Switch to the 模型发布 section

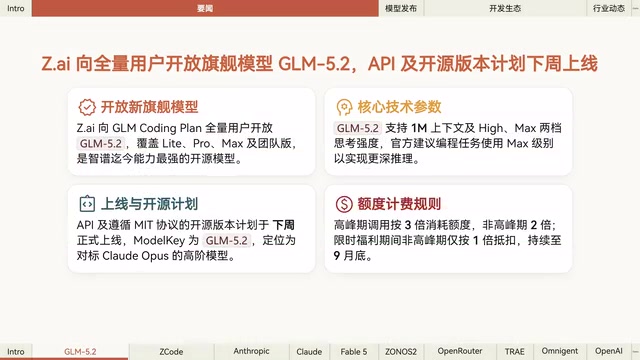click(x=401, y=8)
